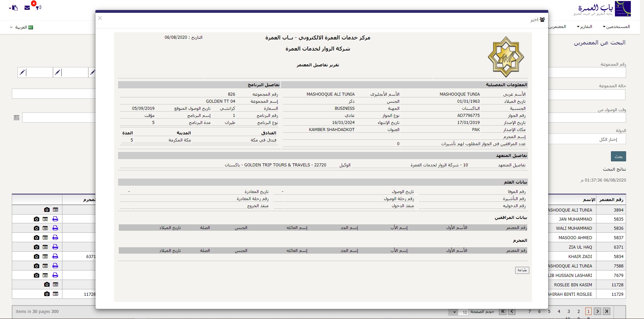644x319 pixels.
Task: Click the رقم المجموعة input field
Action: point(587,72)
